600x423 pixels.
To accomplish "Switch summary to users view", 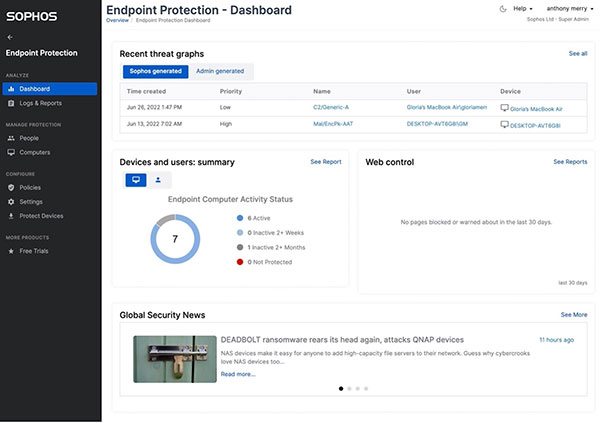I will [159, 180].
